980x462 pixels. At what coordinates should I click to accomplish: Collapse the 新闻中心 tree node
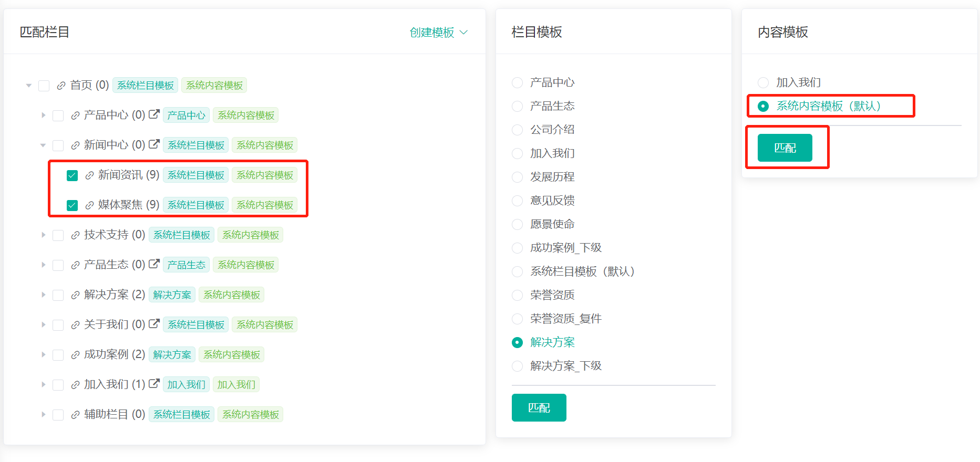43,145
